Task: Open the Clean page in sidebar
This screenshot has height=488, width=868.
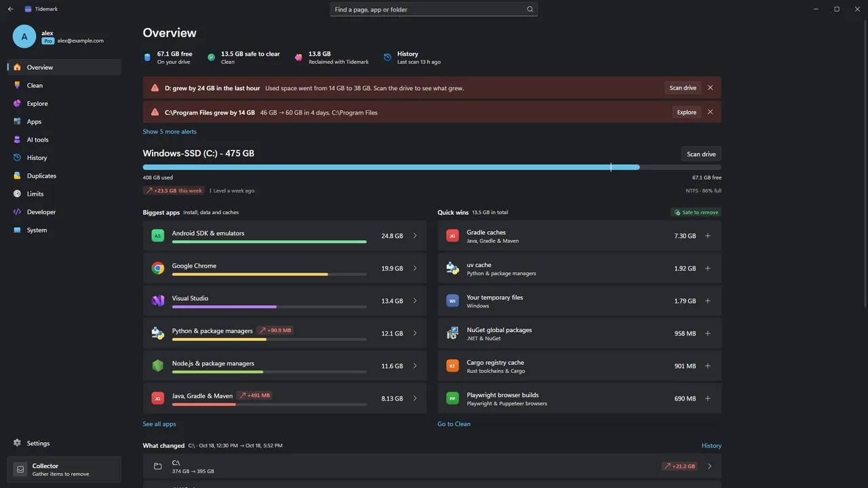Action: tap(64, 85)
